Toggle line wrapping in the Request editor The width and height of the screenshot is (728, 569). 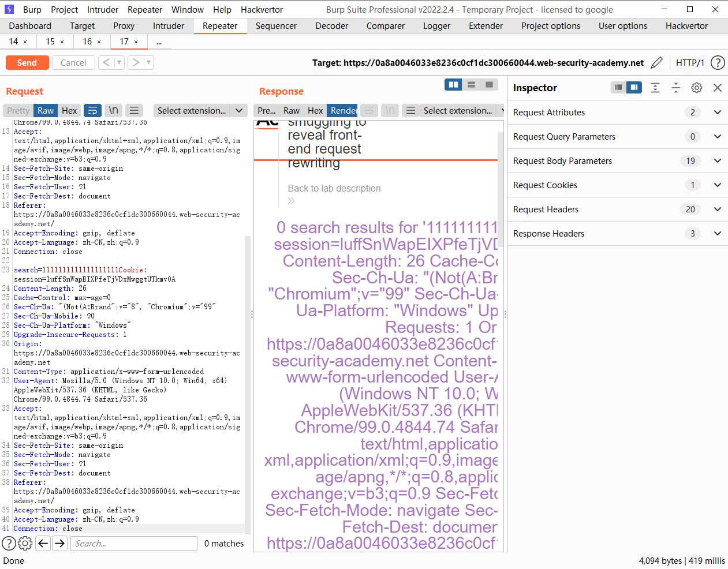click(x=92, y=110)
